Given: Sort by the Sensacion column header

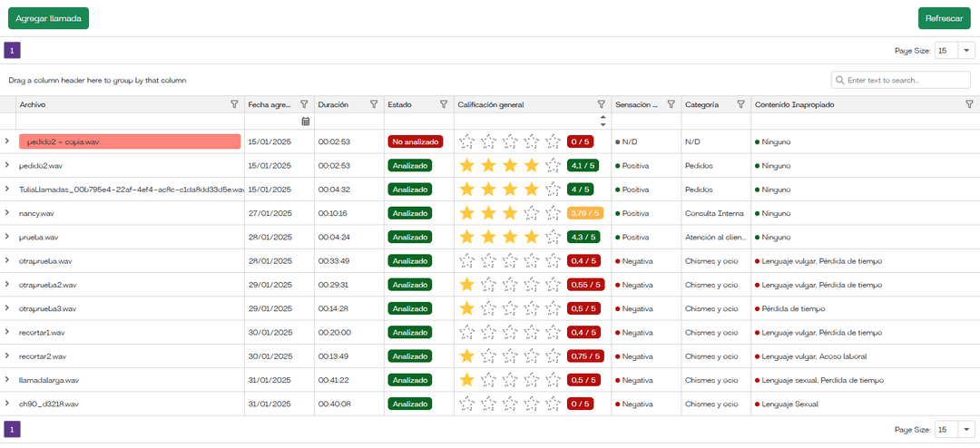Looking at the screenshot, I should point(636,105).
